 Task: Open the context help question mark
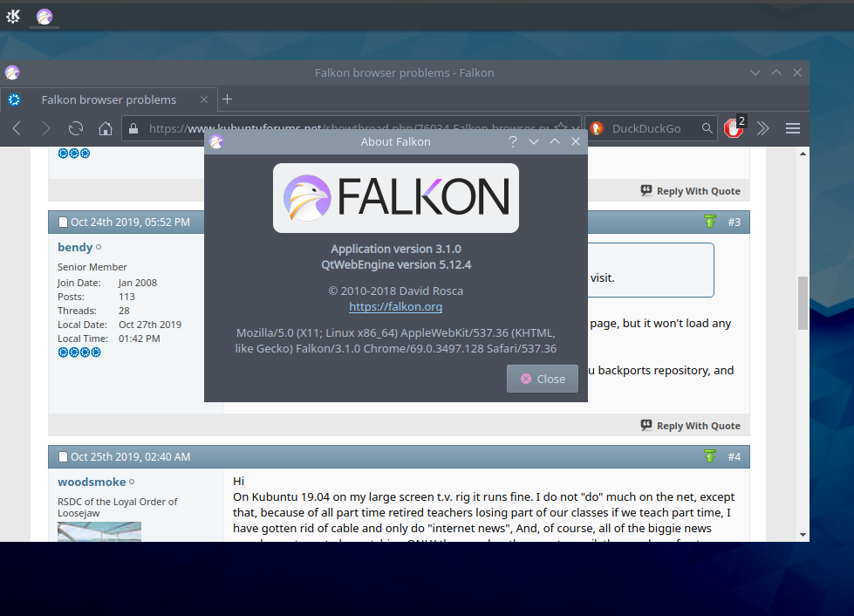tap(513, 141)
